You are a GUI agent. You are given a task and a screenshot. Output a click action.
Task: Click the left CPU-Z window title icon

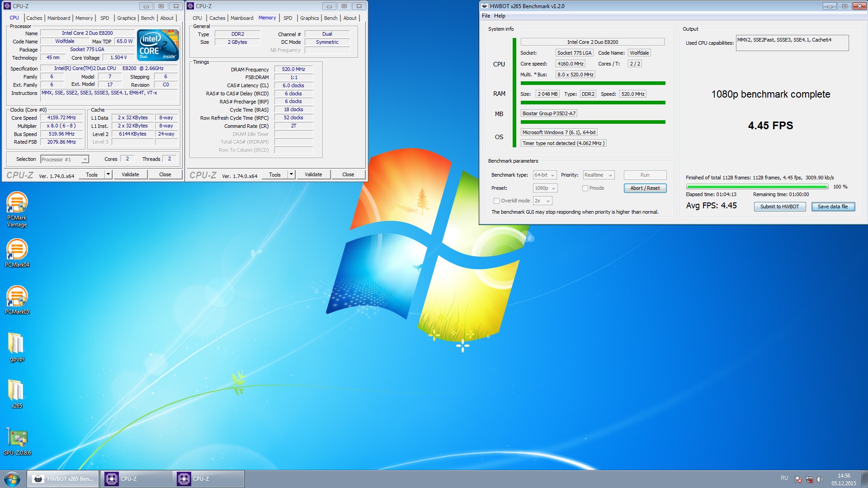(x=7, y=6)
